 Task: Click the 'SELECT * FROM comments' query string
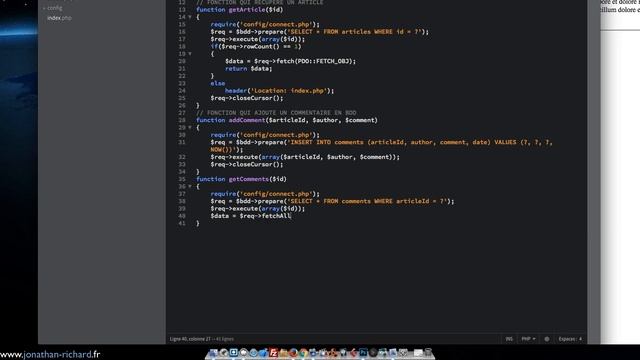click(x=368, y=201)
